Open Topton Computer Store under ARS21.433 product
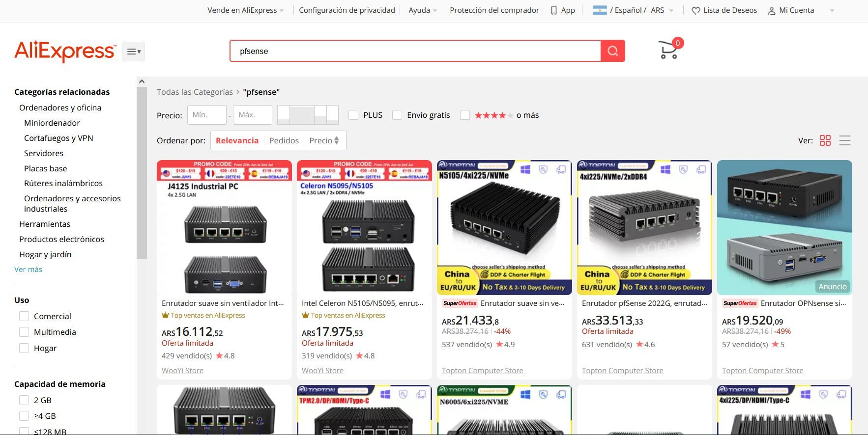The image size is (868, 435). pos(482,371)
